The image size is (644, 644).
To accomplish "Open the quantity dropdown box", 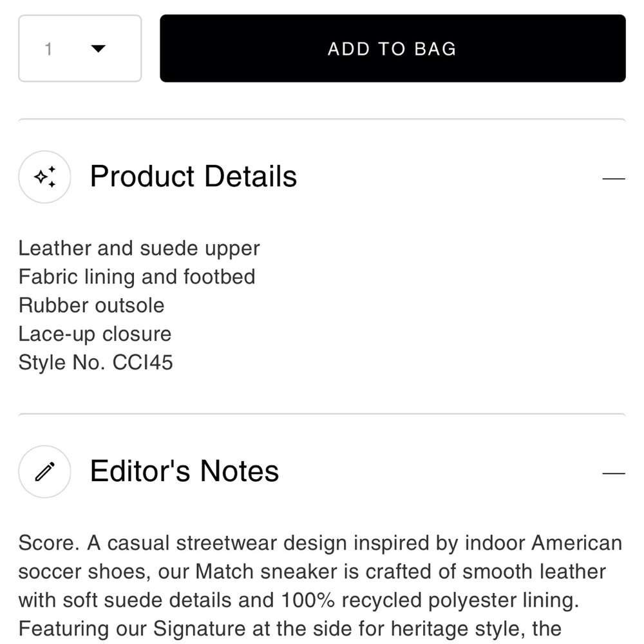I will pyautogui.click(x=80, y=49).
